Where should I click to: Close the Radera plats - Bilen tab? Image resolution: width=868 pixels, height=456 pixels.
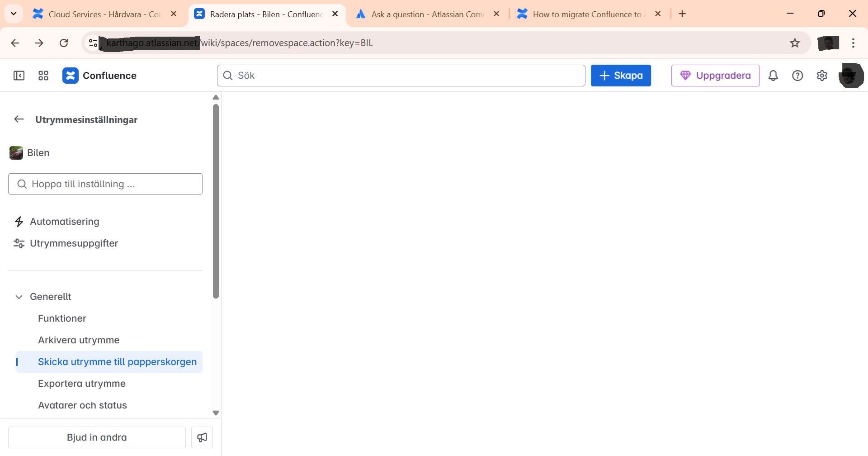pyautogui.click(x=335, y=14)
